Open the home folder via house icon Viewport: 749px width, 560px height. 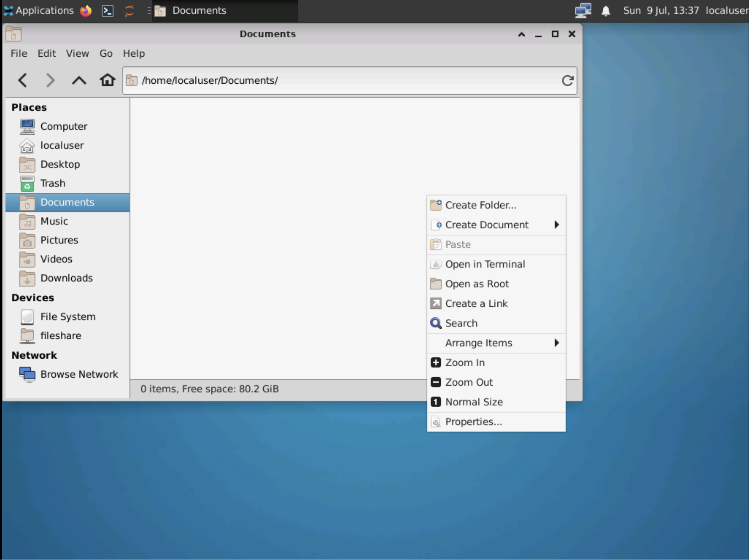[107, 80]
